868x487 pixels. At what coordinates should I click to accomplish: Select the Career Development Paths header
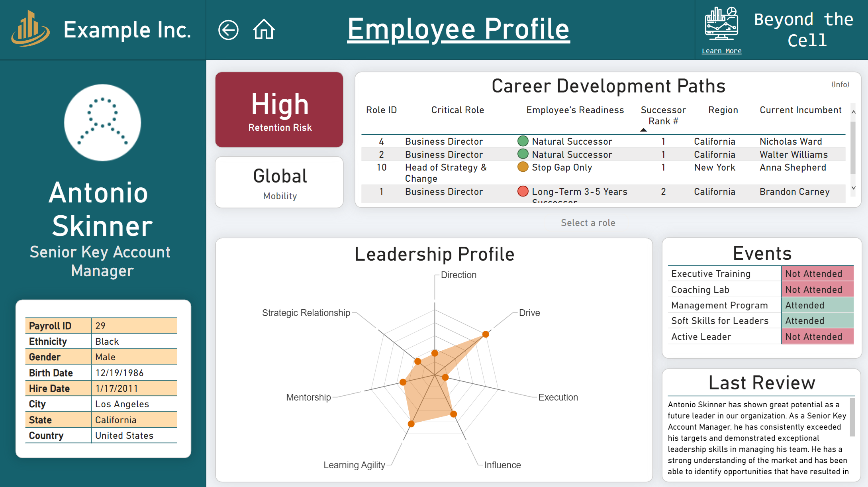(608, 86)
